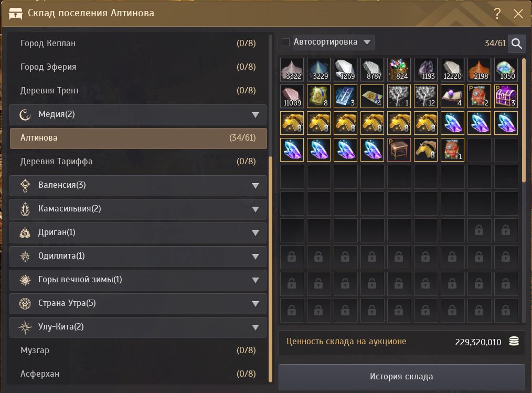Open the help question mark icon

click(497, 14)
